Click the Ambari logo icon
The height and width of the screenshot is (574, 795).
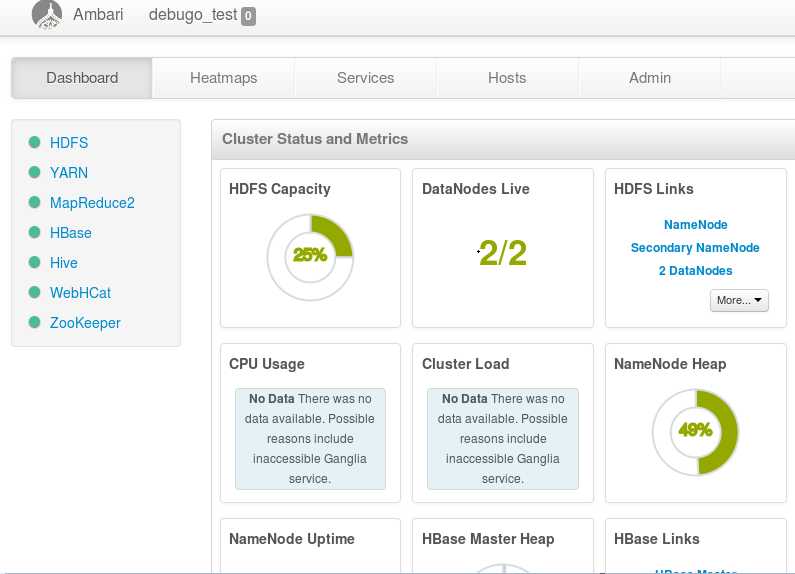click(46, 14)
